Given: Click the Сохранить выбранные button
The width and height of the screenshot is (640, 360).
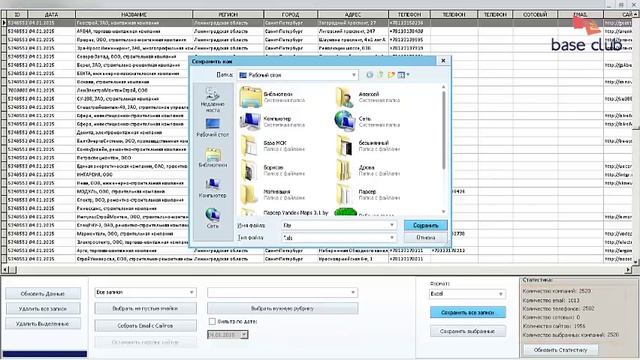Looking at the screenshot, I should 468,331.
